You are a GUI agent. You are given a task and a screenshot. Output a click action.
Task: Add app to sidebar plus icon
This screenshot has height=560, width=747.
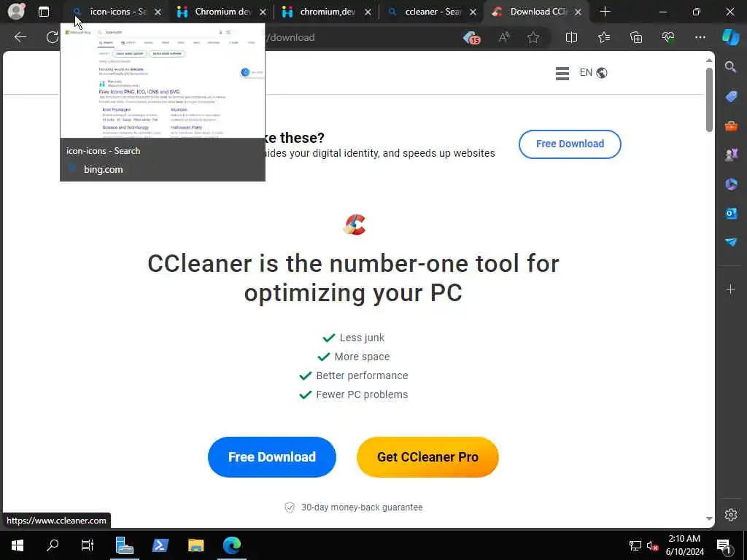(x=731, y=289)
